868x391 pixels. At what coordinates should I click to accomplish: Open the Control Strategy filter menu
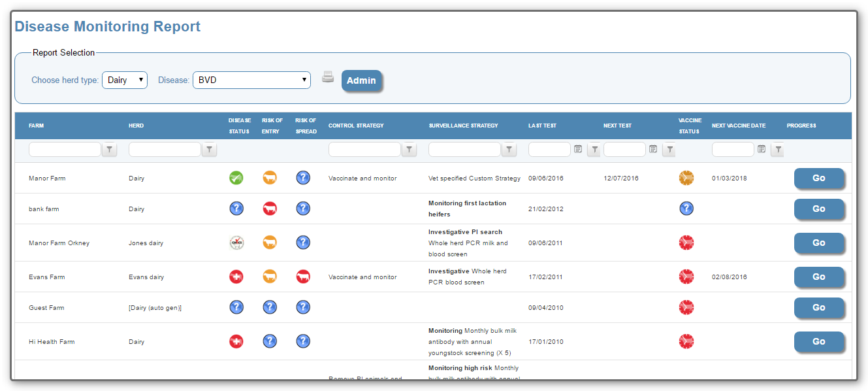point(410,150)
